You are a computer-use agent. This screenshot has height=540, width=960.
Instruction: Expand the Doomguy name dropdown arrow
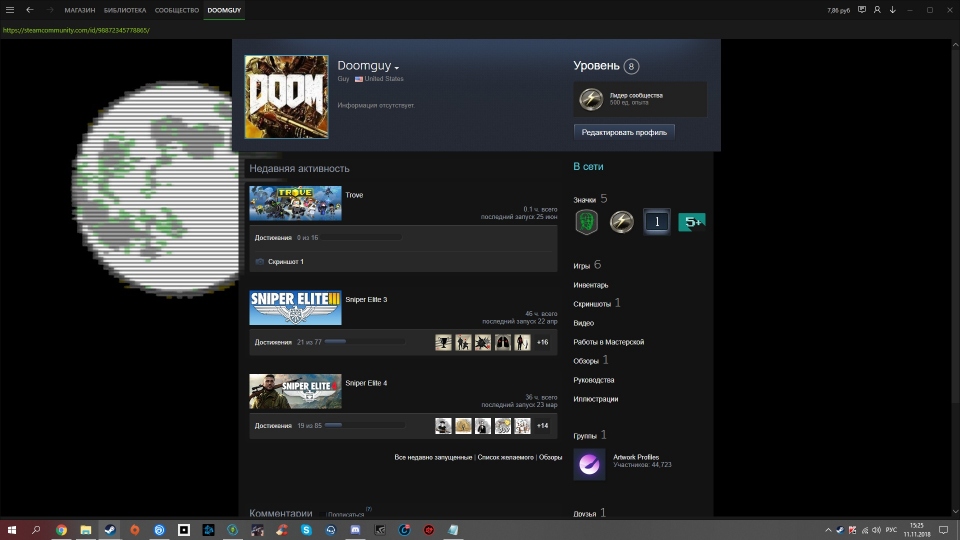[397, 67]
